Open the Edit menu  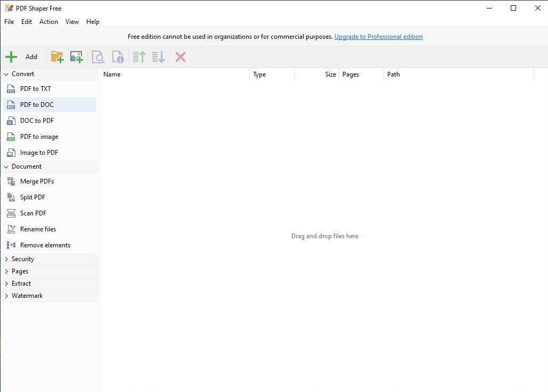pos(27,22)
